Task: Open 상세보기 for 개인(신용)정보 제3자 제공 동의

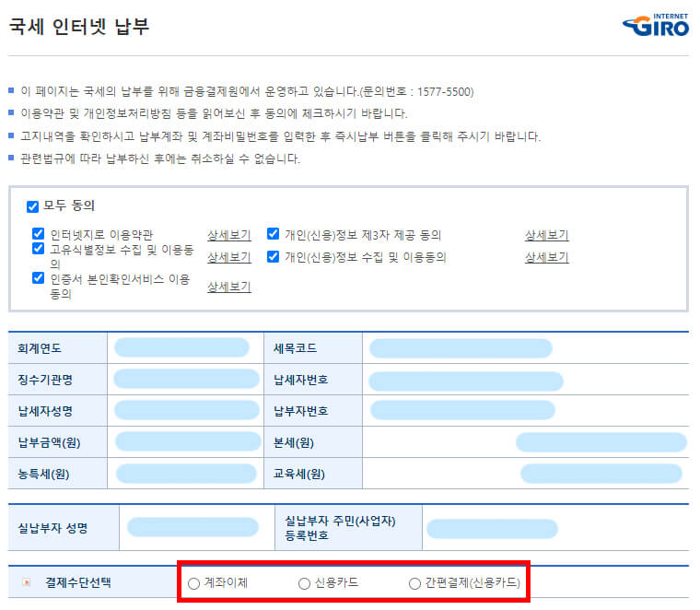Action: pyautogui.click(x=547, y=235)
